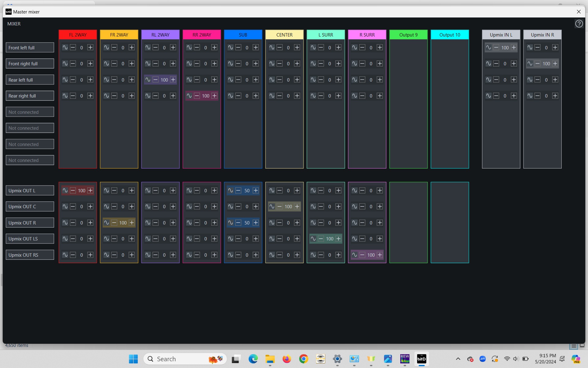The image size is (588, 368).
Task: Invert phase for Rear left full into CENTER
Action: tap(272, 80)
